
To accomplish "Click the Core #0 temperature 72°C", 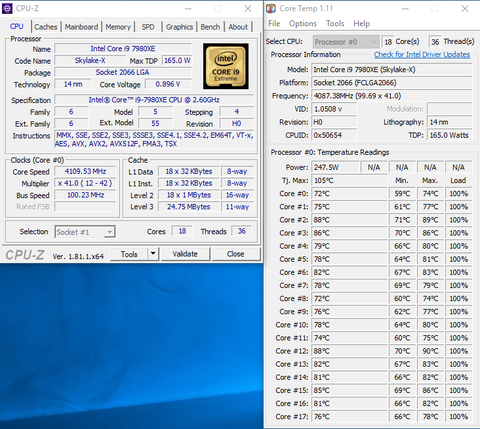I will point(349,194).
